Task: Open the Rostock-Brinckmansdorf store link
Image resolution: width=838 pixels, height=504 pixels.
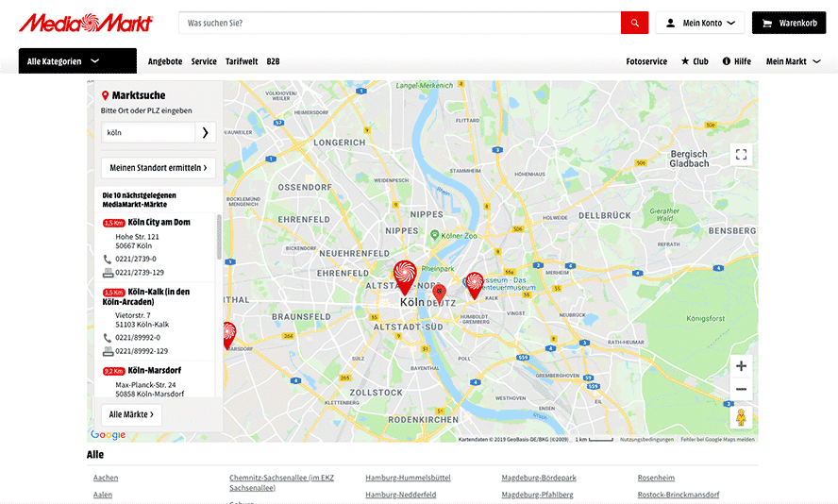Action: [679, 495]
